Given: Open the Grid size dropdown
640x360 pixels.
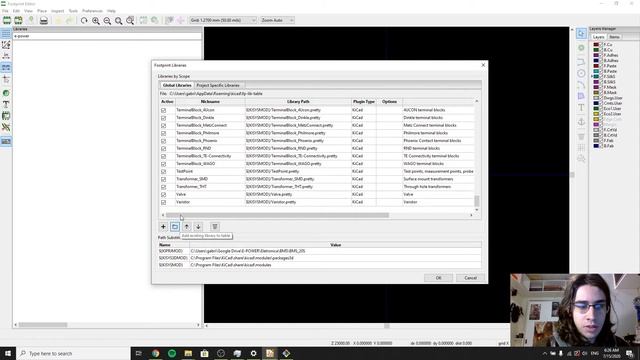Looking at the screenshot, I should pyautogui.click(x=223, y=20).
